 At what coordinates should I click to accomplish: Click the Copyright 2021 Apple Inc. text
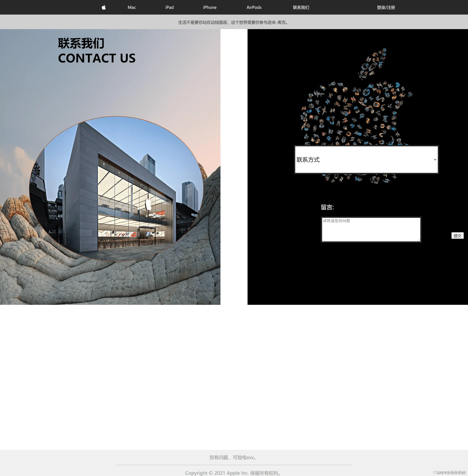[x=233, y=473]
